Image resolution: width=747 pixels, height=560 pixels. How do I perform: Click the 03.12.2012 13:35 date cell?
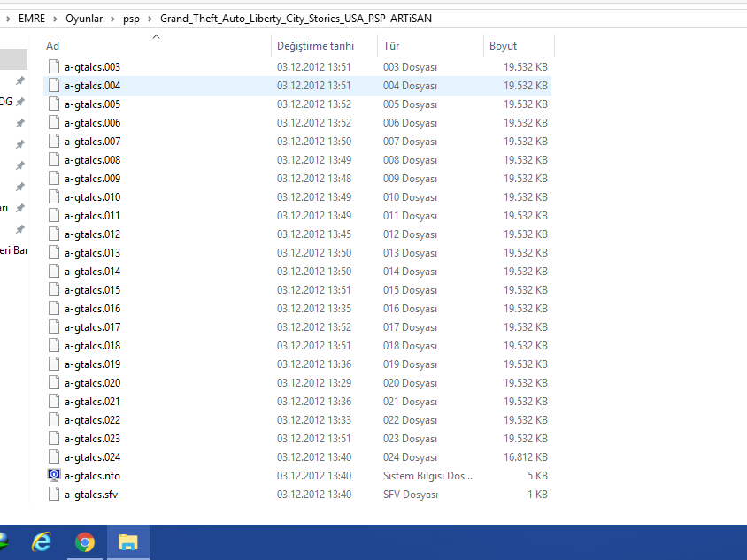point(314,309)
